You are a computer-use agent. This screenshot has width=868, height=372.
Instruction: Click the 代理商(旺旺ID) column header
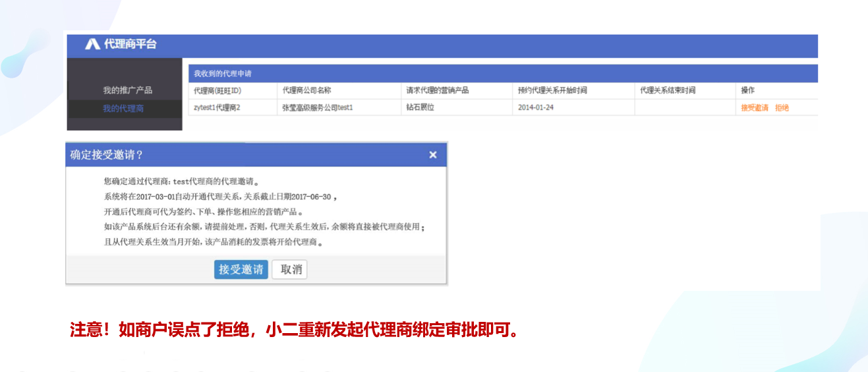coord(233,90)
